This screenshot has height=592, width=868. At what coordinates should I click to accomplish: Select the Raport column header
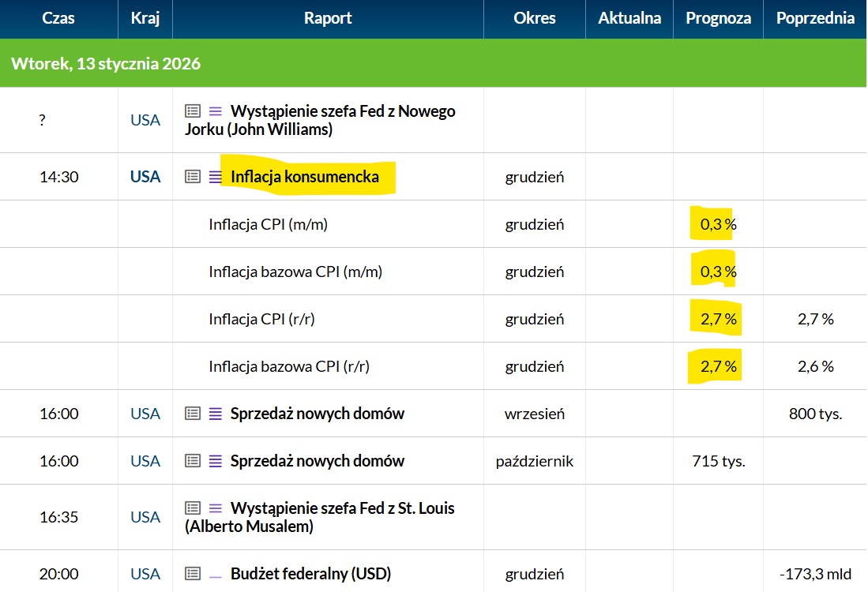point(328,18)
